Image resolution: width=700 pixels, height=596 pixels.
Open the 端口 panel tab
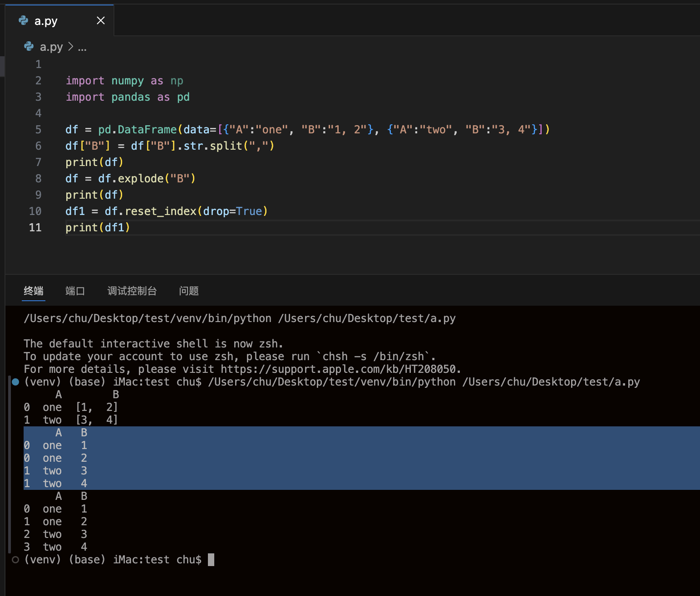[75, 291]
